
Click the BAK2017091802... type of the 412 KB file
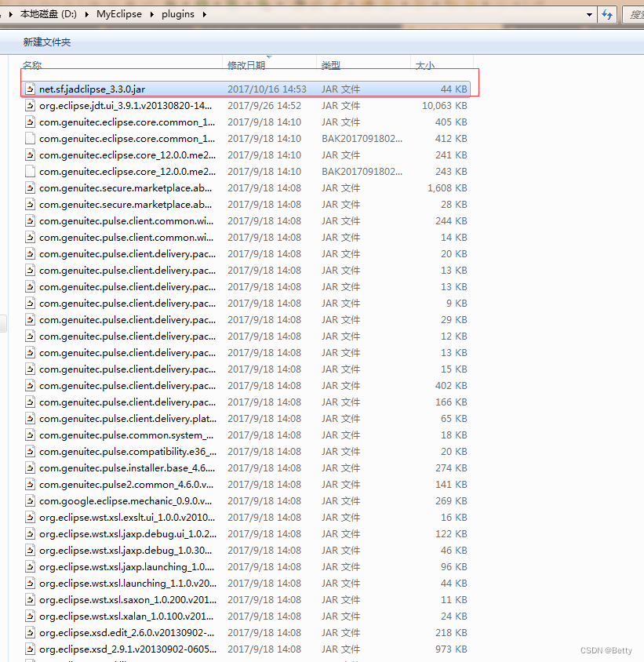click(x=362, y=139)
